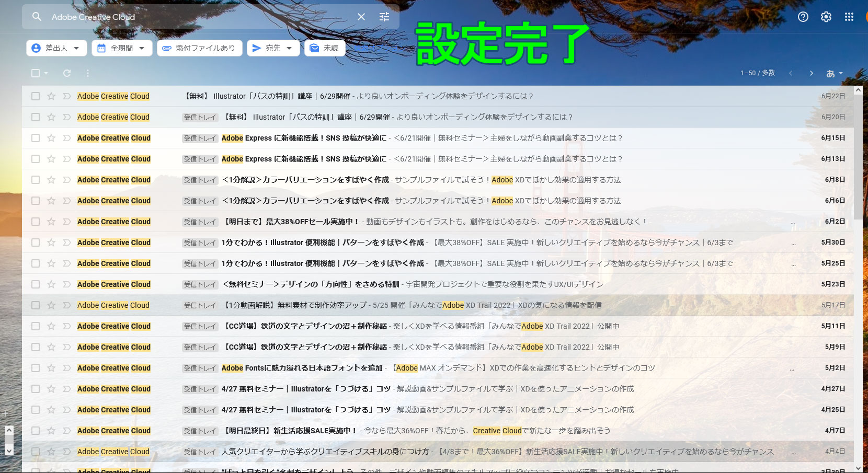Viewport: 868px width, 473px height.
Task: Go to older messages page
Action: coord(812,73)
